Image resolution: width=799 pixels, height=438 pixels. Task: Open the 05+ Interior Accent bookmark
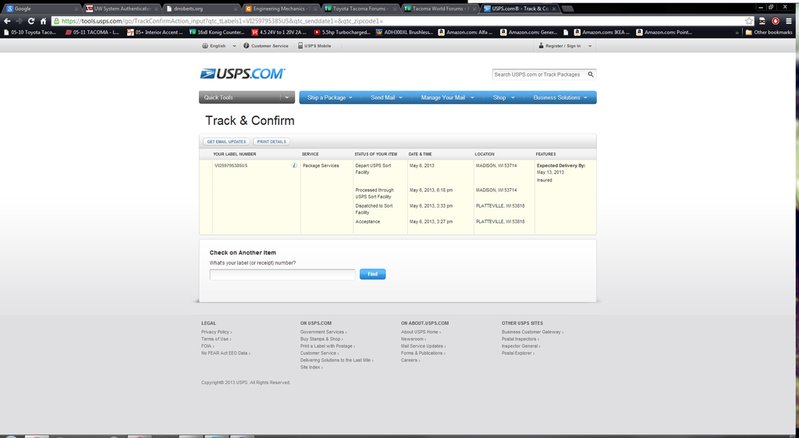[155, 32]
